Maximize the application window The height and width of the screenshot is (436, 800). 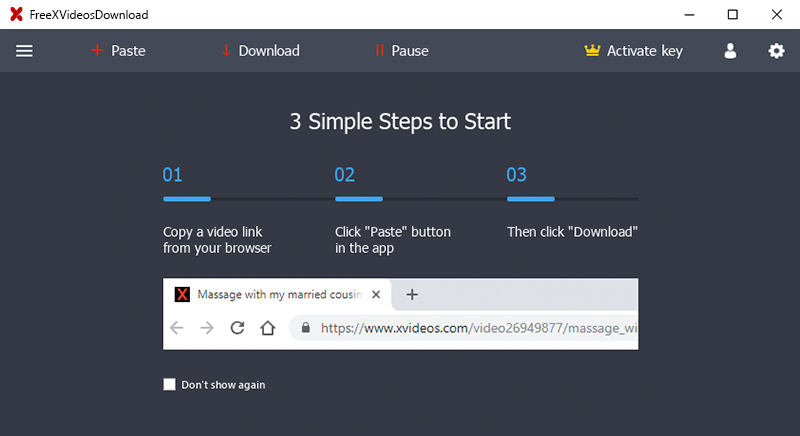pyautogui.click(x=733, y=15)
